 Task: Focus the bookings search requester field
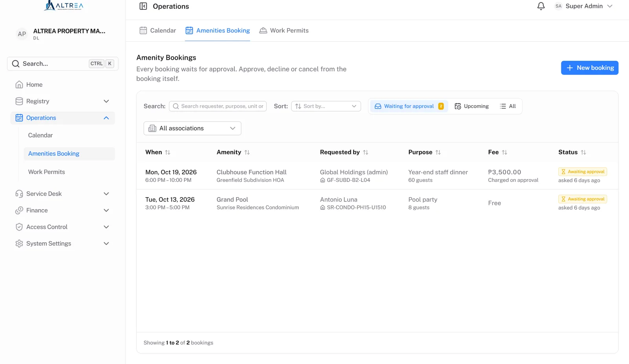218,106
